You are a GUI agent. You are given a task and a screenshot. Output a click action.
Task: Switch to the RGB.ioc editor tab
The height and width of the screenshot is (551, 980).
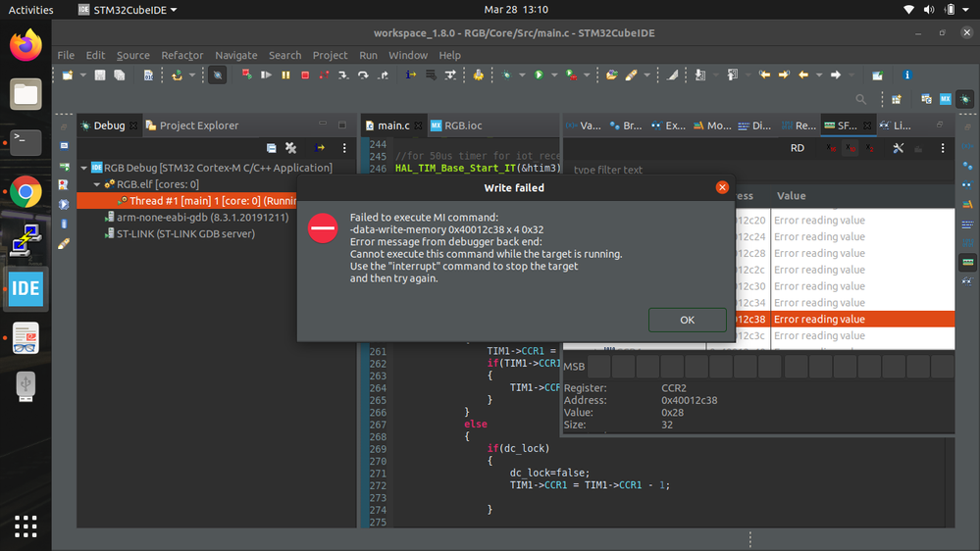click(457, 125)
